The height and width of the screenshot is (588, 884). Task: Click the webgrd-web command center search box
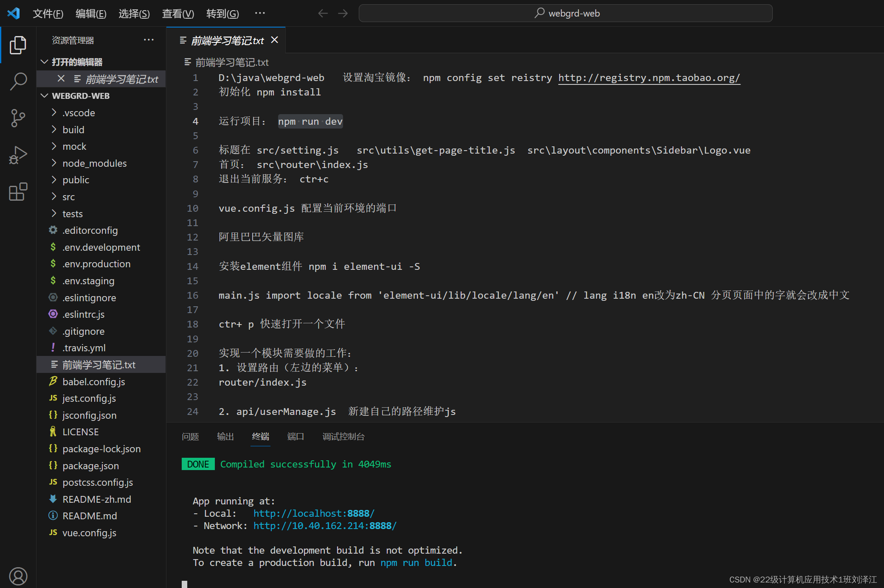tap(566, 13)
